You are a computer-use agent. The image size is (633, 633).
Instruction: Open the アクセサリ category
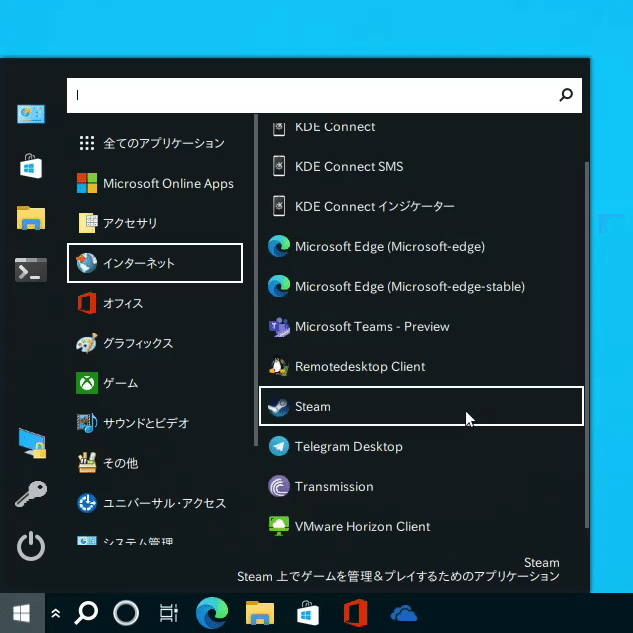(x=155, y=223)
